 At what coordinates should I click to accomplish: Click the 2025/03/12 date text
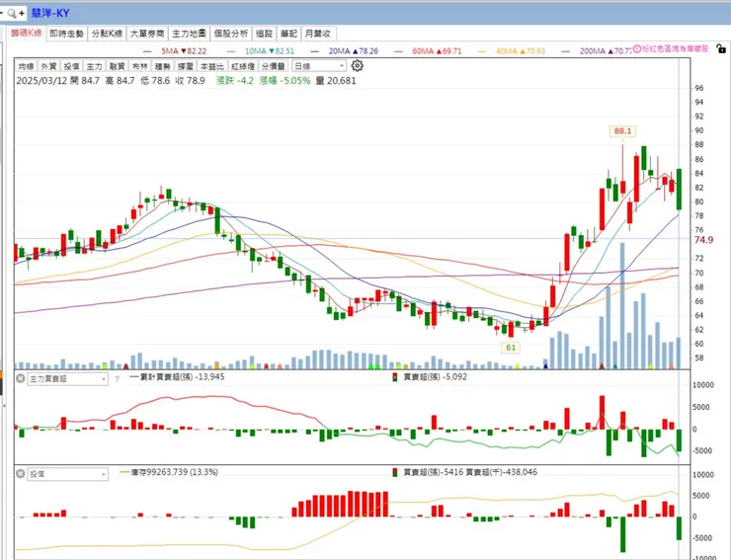tap(41, 81)
